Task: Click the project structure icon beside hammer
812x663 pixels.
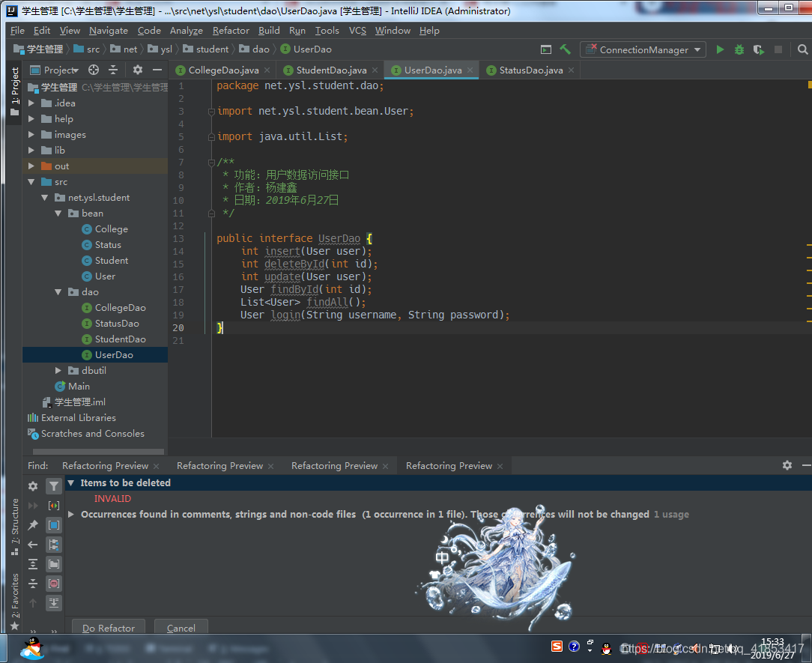Action: click(546, 49)
